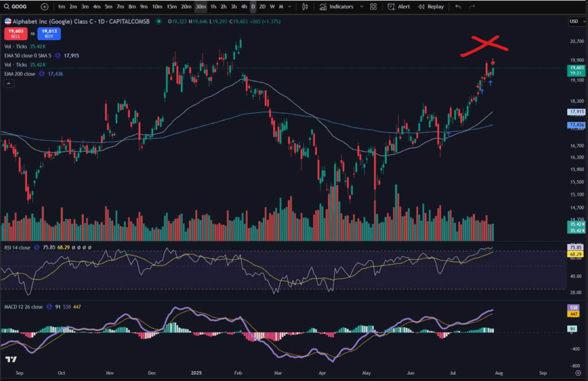Open chart time zone settings gear icon
588x381 pixels.
click(578, 373)
